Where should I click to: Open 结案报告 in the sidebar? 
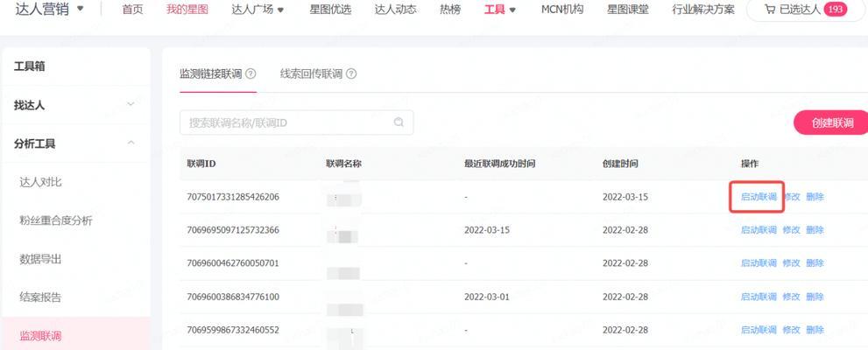coord(40,297)
